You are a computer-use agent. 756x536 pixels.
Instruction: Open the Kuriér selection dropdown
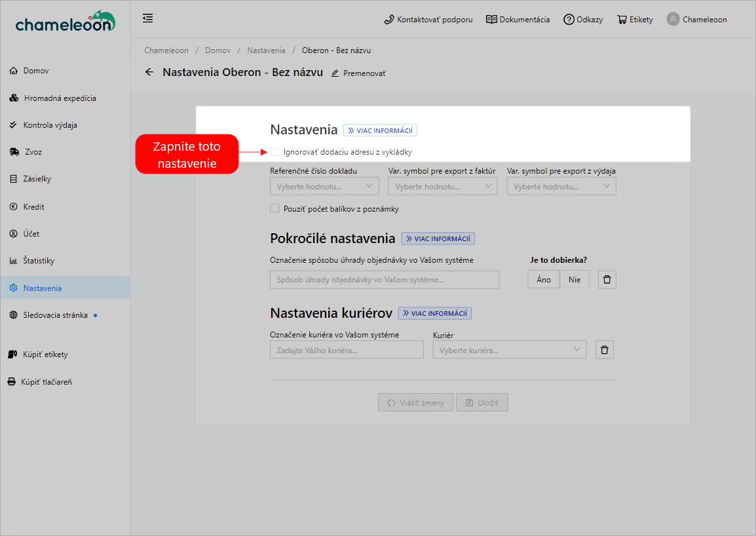[509, 350]
